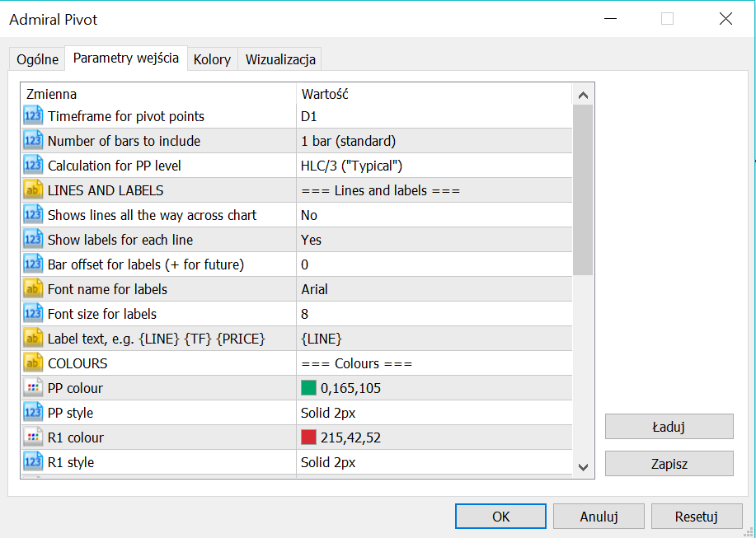Open the HLC/3 ("Typical") value
Screen dimensions: 756x538
(434, 166)
